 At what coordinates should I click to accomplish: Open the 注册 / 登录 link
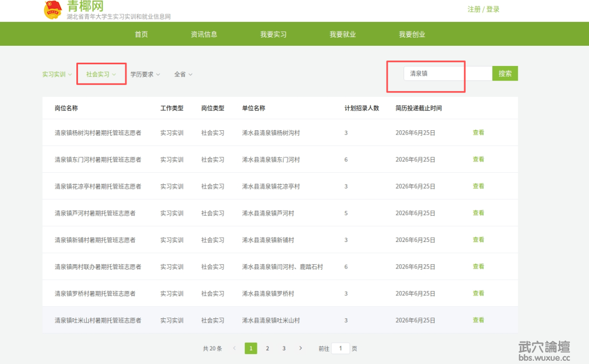[x=483, y=9]
